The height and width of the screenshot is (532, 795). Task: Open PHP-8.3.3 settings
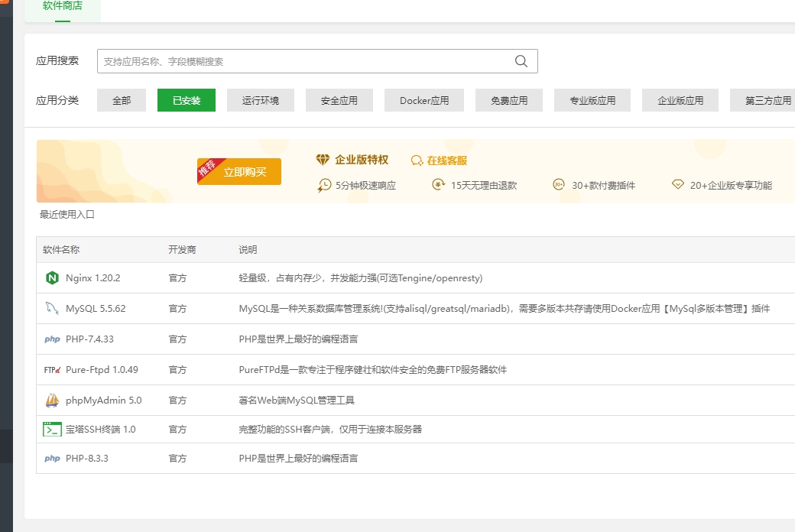pyautogui.click(x=87, y=459)
